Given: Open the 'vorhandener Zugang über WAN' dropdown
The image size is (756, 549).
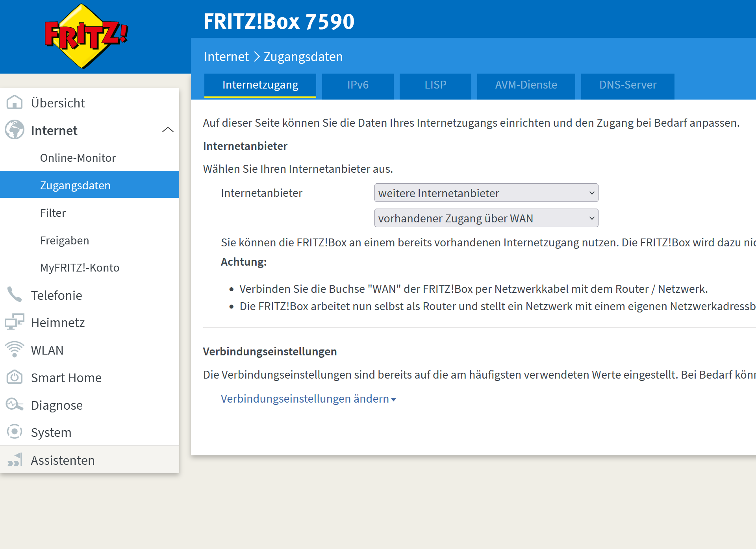Looking at the screenshot, I should click(x=486, y=218).
